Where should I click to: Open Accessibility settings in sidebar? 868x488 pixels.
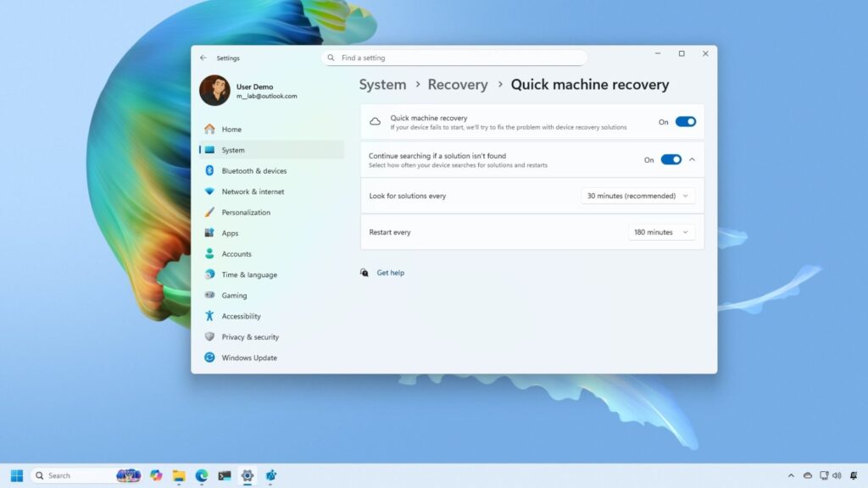pyautogui.click(x=241, y=316)
